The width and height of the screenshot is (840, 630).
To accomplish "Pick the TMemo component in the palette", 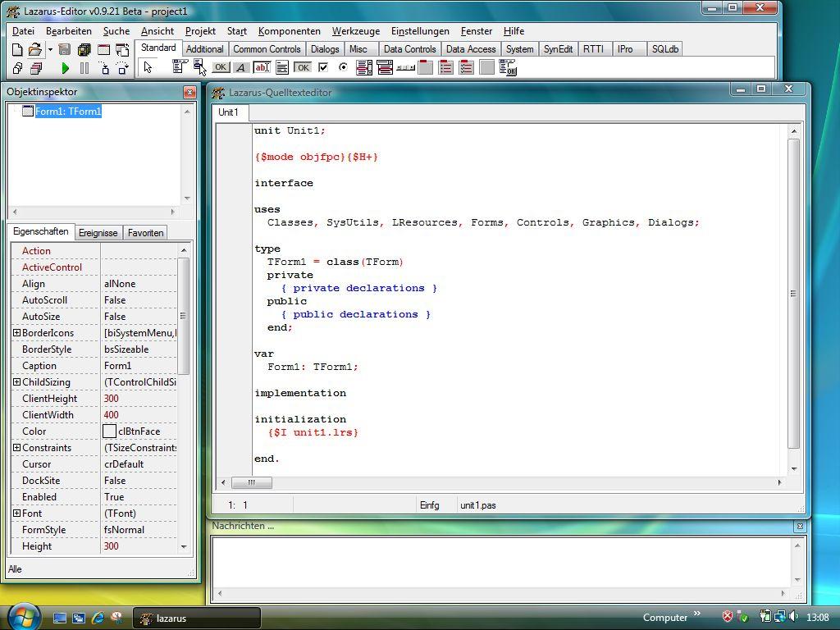I will point(282,67).
